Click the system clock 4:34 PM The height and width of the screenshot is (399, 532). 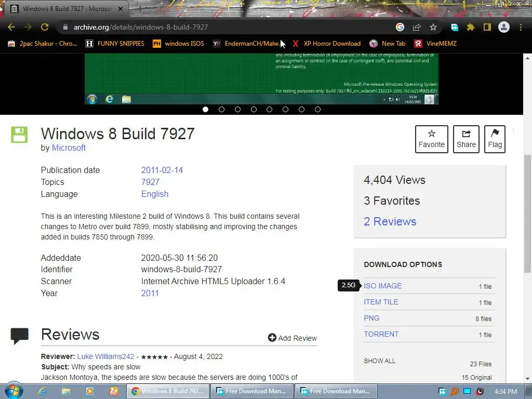[x=506, y=392]
